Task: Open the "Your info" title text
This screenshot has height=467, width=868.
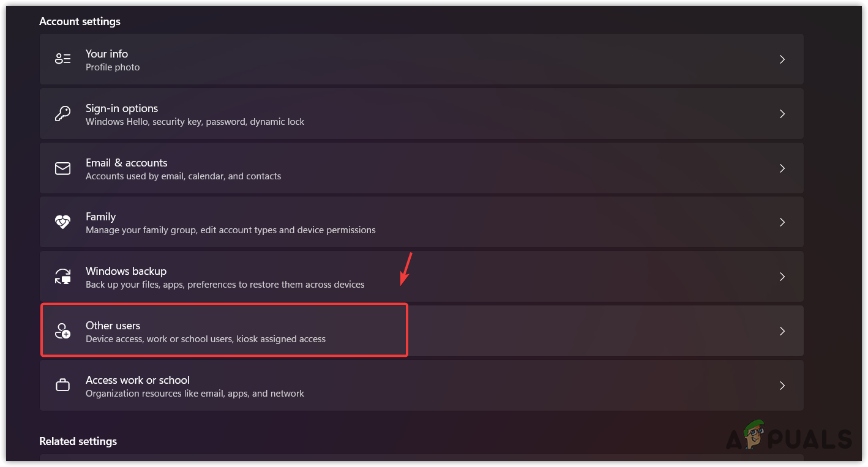Action: click(107, 54)
